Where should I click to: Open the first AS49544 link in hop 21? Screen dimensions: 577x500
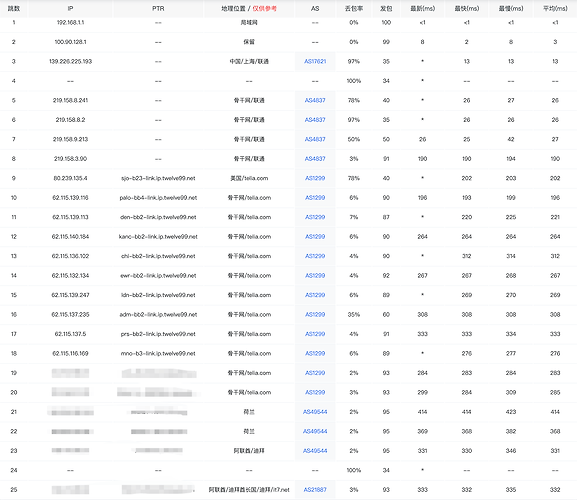pos(315,412)
